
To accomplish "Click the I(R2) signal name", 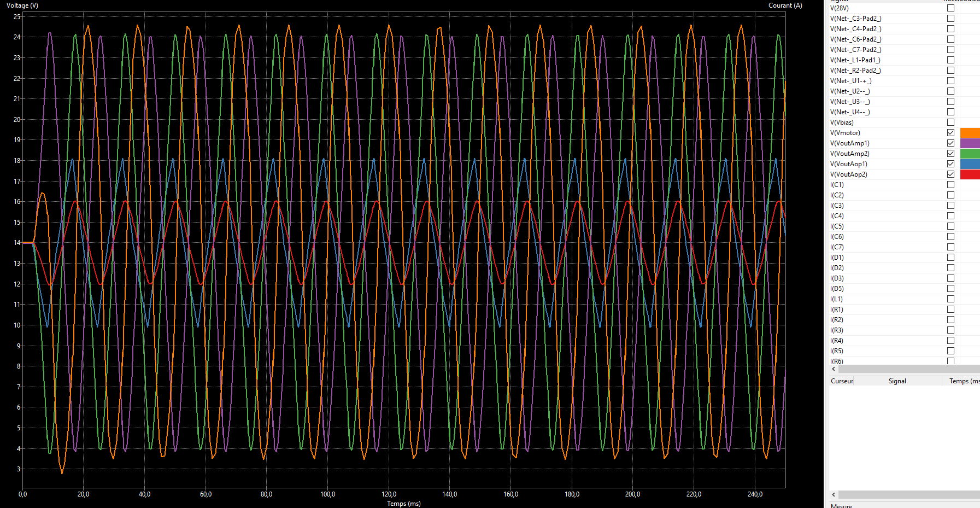I will click(x=837, y=320).
